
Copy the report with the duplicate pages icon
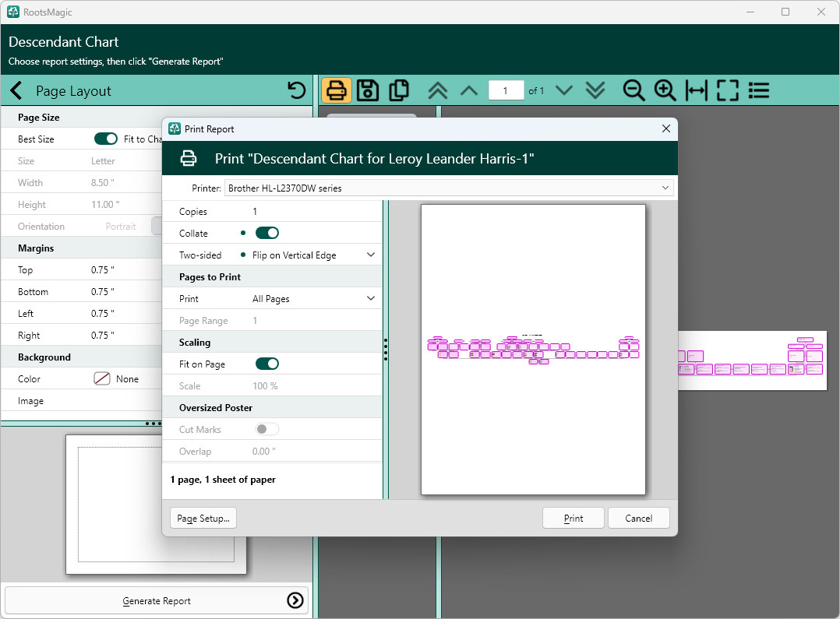tap(399, 90)
